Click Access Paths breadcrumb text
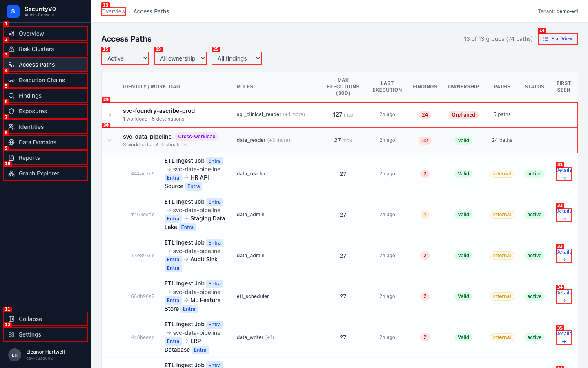 coord(151,11)
